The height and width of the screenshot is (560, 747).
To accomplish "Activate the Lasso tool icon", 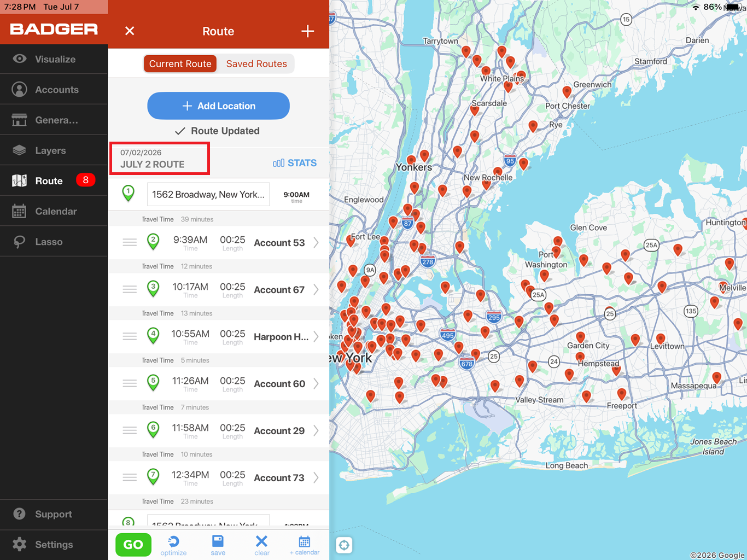I will coord(19,242).
